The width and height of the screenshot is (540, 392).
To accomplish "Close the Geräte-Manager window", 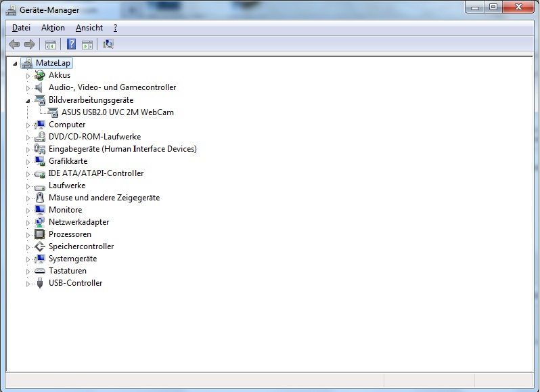I will [x=518, y=7].
